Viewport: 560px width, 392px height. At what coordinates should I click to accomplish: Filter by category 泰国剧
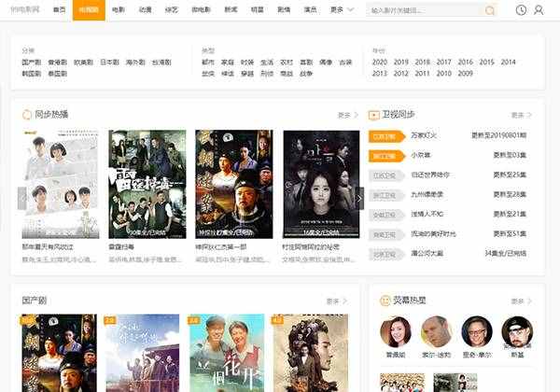(58, 74)
